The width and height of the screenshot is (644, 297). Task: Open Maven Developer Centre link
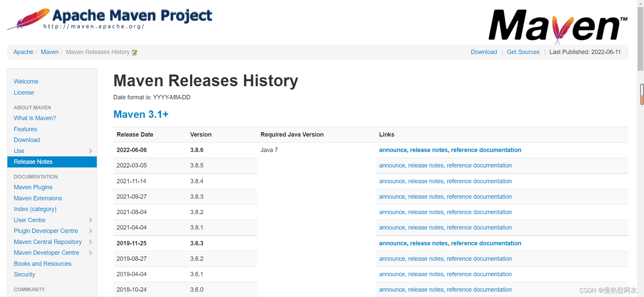click(46, 253)
